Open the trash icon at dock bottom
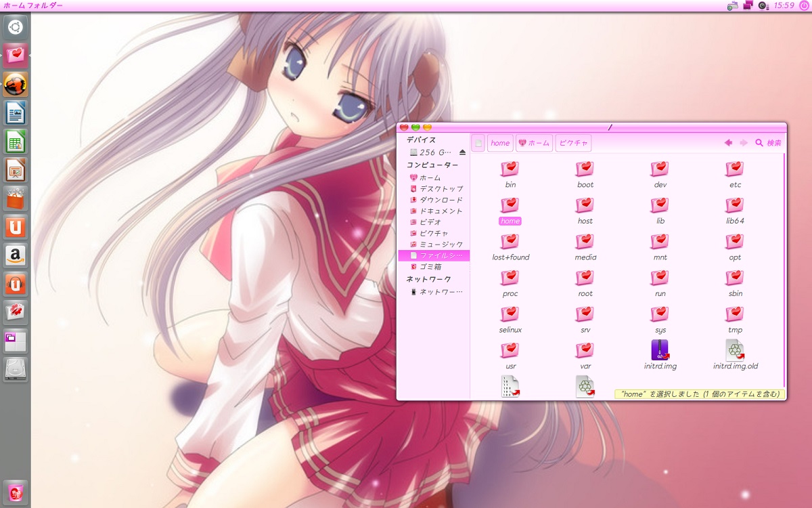Viewport: 812px width, 508px height. click(x=16, y=492)
